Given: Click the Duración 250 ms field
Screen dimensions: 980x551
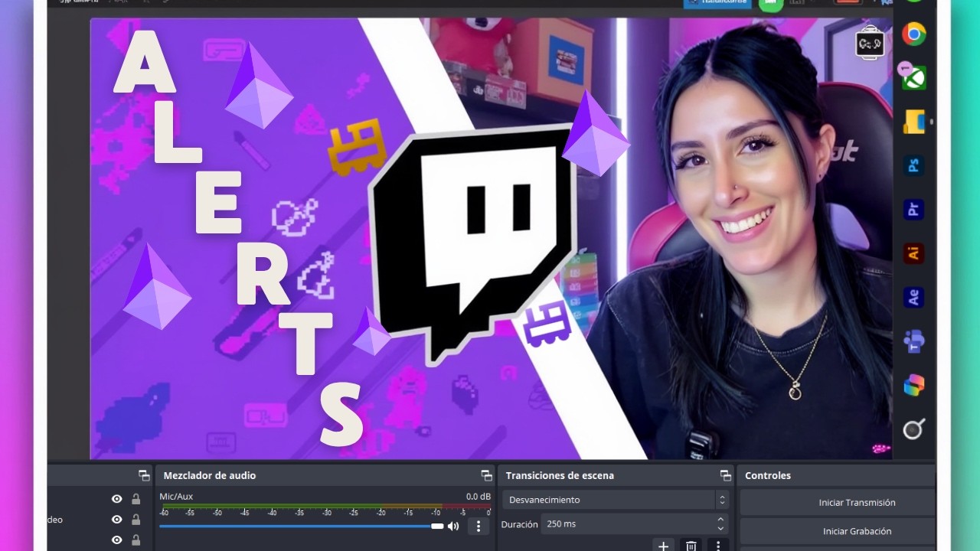Looking at the screenshot, I should [634, 524].
